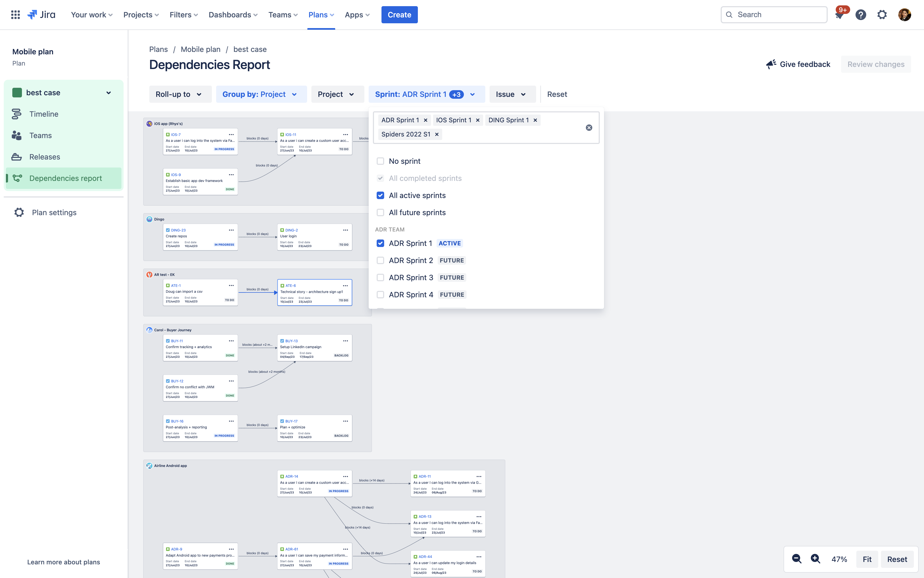Open Learn more about plans link
Viewport: 924px width, 578px height.
click(63, 562)
